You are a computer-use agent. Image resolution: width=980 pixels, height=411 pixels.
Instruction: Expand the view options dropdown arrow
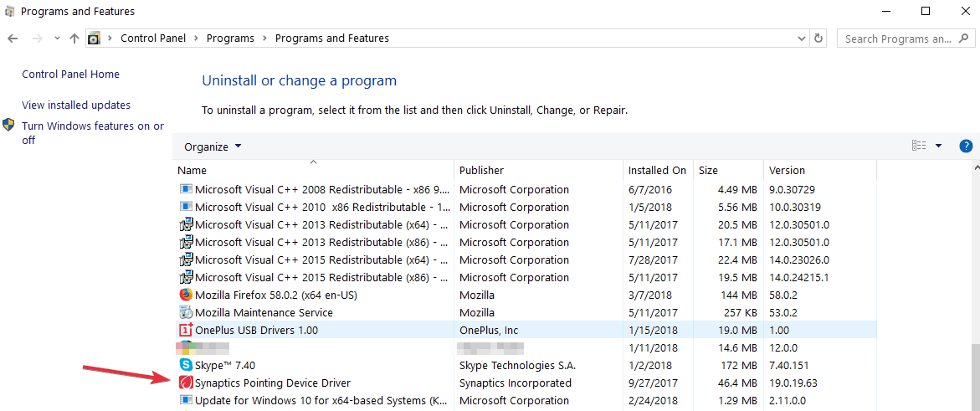938,146
